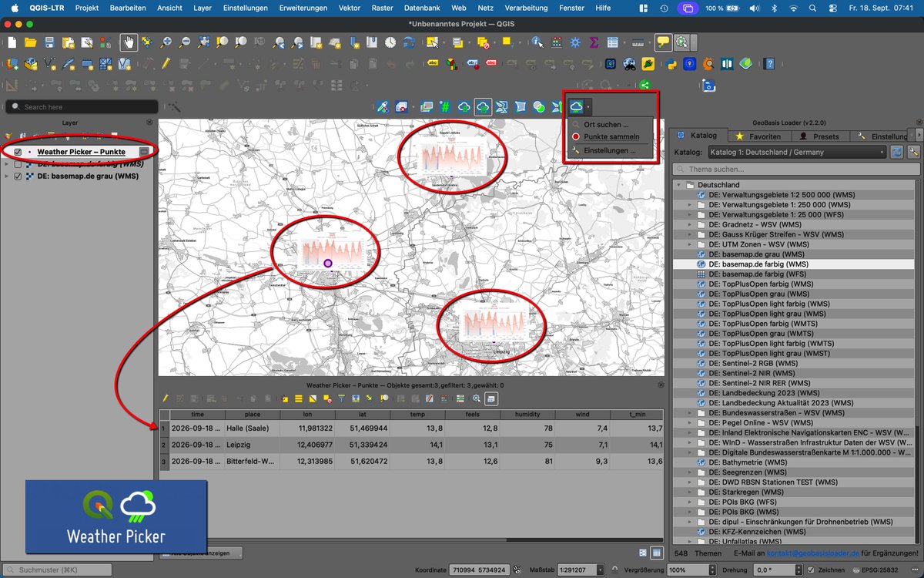
Task: Toggle visibility of Weather Picker – Punkte layer
Action: point(18,152)
